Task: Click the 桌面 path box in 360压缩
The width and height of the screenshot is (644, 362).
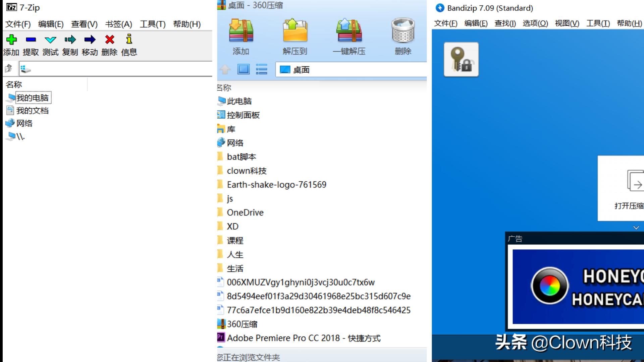Action: click(x=351, y=70)
